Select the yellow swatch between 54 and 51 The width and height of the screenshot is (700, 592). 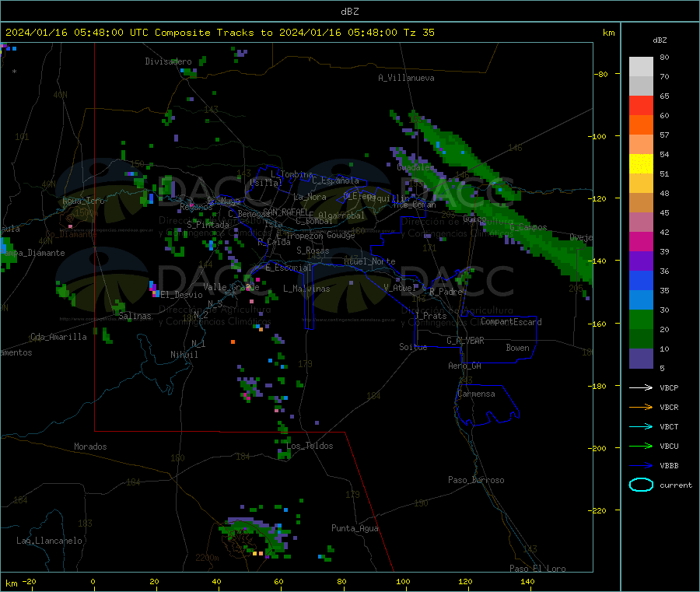tap(641, 164)
